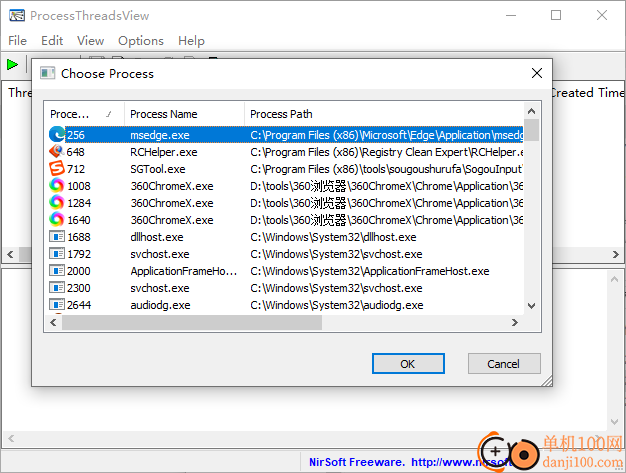Image resolution: width=626 pixels, height=473 pixels.
Task: Click the C:\Windows\System32\dllhost.exe path
Action: click(333, 237)
